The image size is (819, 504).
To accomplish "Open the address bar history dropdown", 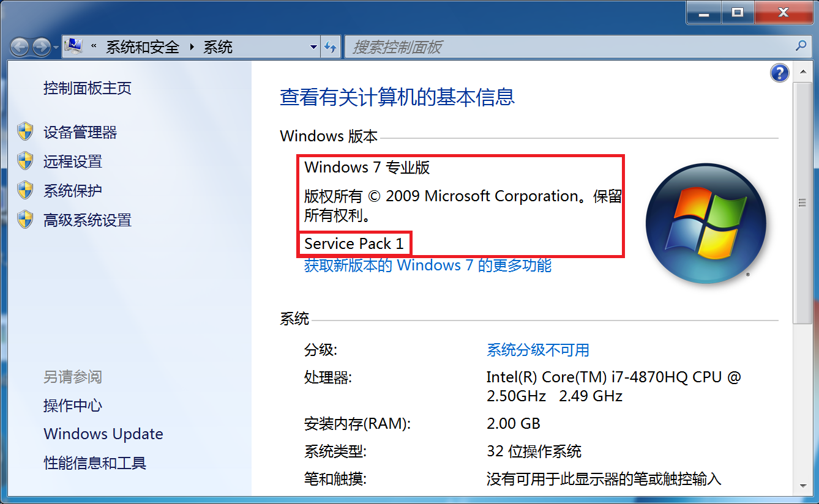I will coord(313,47).
